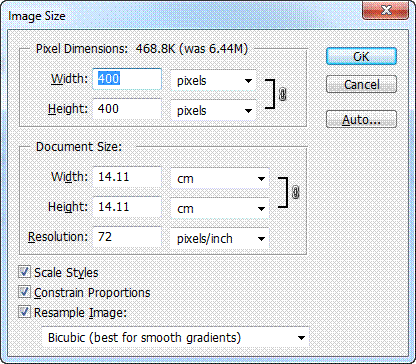Close the Image Size dialog

point(385,11)
